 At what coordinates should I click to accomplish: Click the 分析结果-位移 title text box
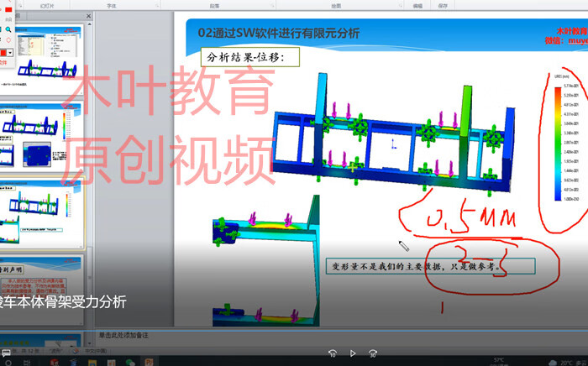point(251,57)
